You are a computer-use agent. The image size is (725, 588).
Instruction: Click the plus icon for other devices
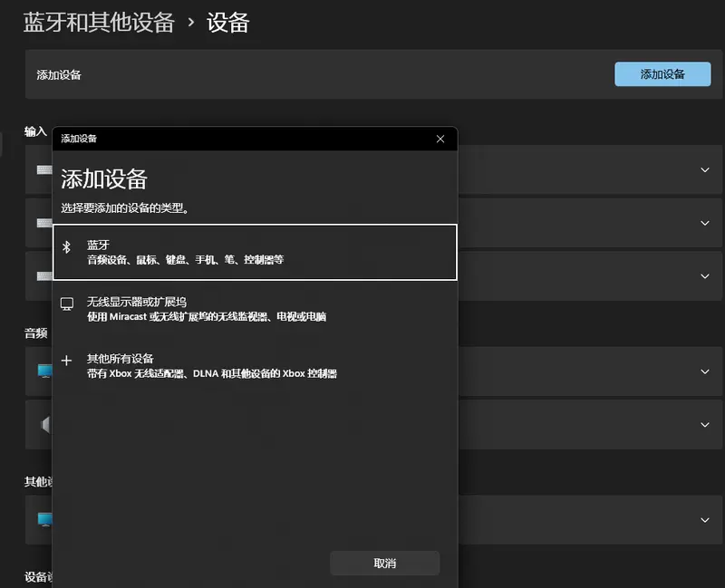point(66,361)
